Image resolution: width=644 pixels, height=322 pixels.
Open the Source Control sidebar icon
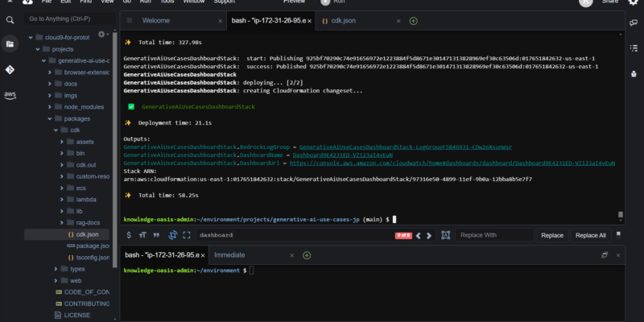[10, 69]
